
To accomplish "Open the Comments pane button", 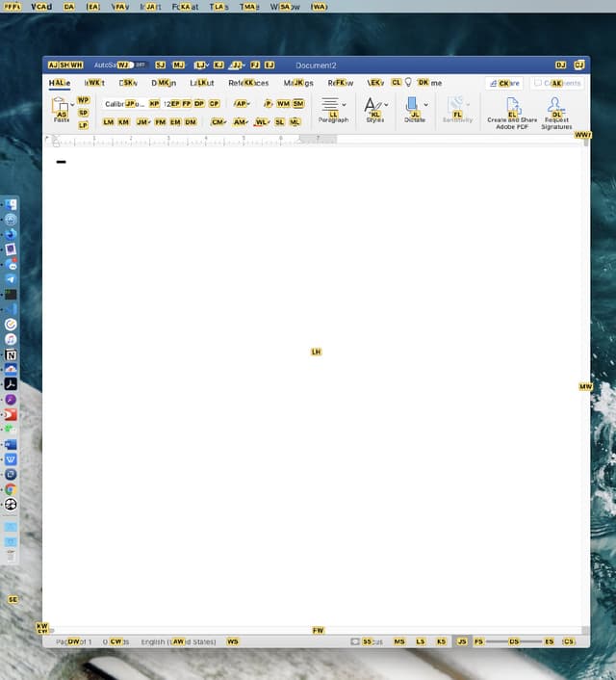I will click(x=556, y=83).
